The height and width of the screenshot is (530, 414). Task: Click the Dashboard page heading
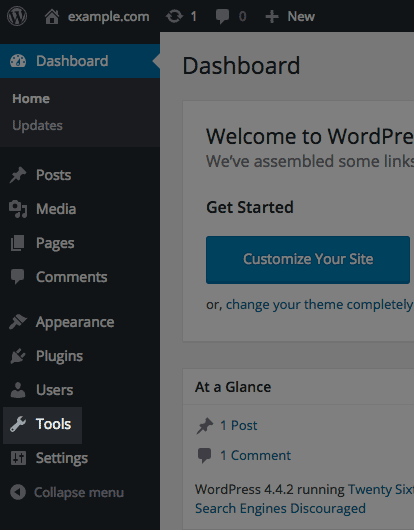241,66
